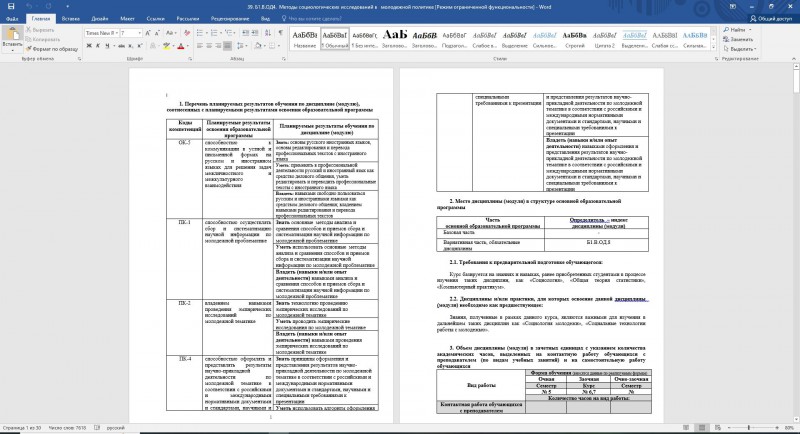Toggle superscript x² formatting
Viewport: 800px width, 434px height.
pyautogui.click(x=139, y=46)
